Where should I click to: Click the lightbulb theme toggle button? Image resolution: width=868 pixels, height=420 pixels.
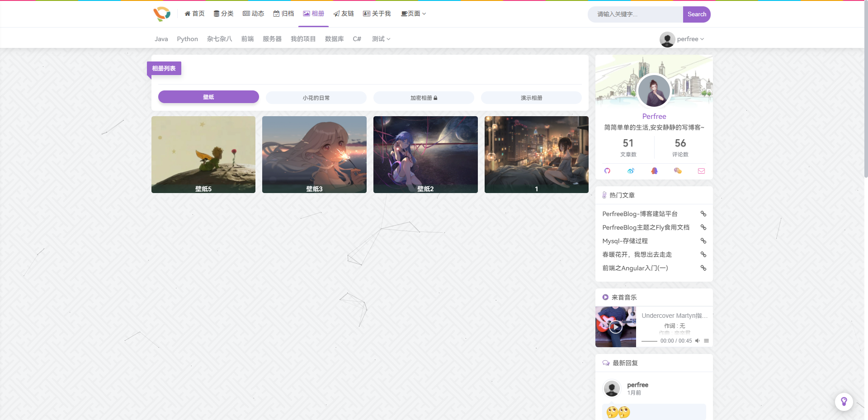pos(844,401)
